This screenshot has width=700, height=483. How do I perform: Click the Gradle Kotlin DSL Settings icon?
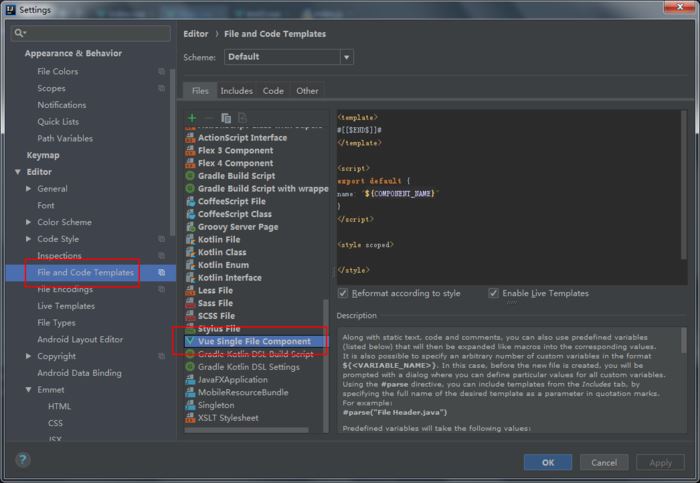pos(191,366)
